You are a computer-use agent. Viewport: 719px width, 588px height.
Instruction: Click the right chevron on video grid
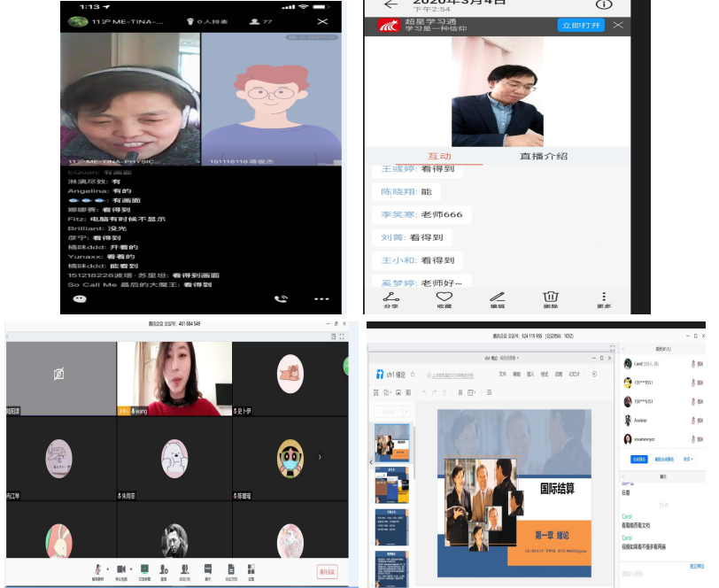(x=320, y=457)
